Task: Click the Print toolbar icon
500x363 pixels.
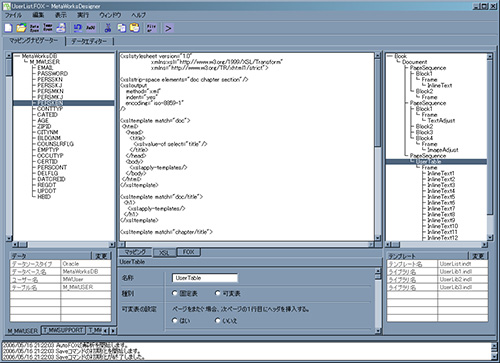Action: click(x=61, y=28)
